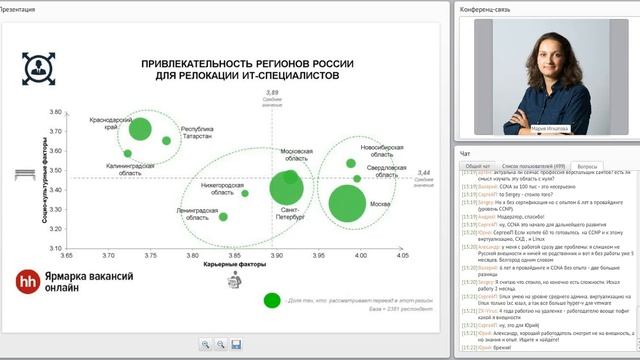
Task: Click the Ярмарка вакансий онлайн text
Action: [89, 282]
